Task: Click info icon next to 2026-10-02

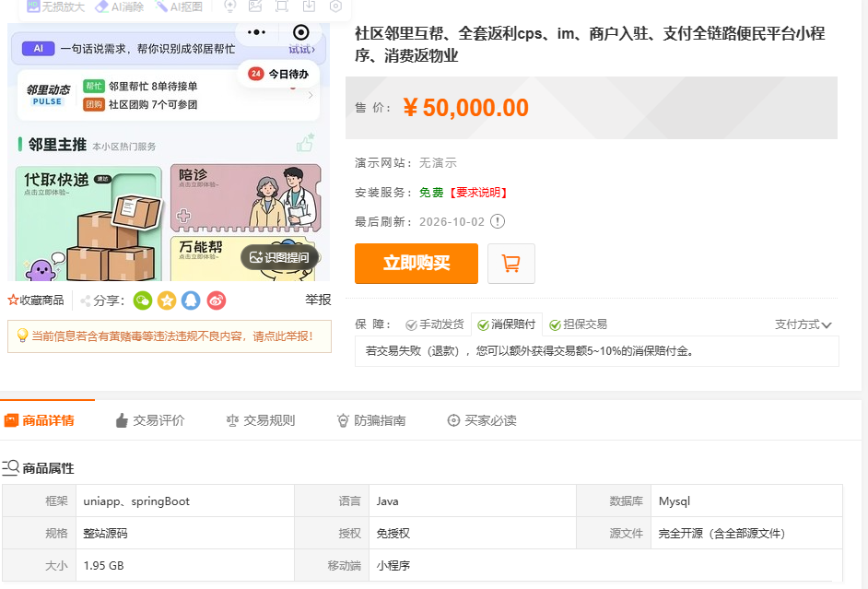Action: point(498,221)
